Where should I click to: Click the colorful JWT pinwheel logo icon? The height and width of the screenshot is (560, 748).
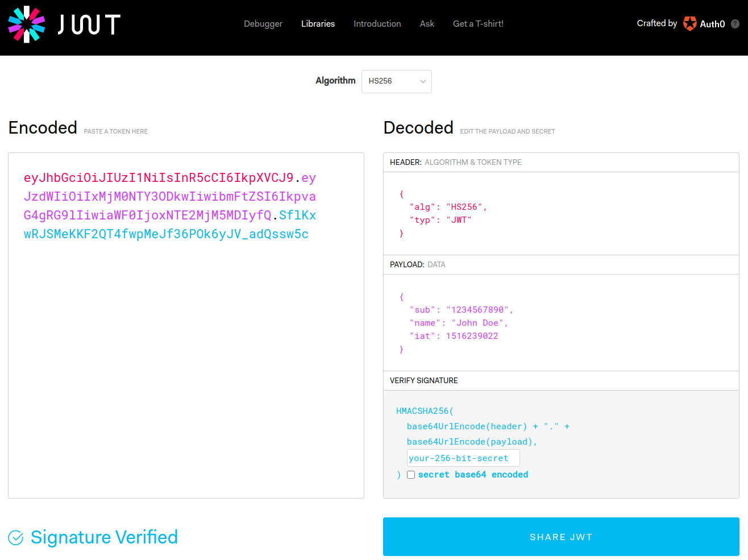pos(27,24)
